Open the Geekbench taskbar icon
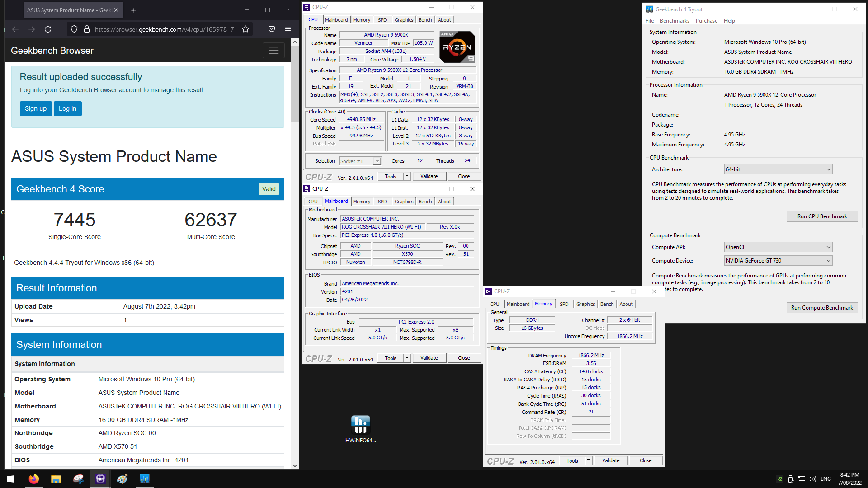Image resolution: width=868 pixels, height=488 pixels. [x=145, y=479]
